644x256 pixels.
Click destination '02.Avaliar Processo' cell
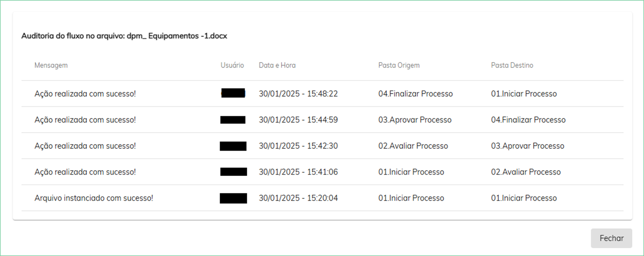pos(526,172)
